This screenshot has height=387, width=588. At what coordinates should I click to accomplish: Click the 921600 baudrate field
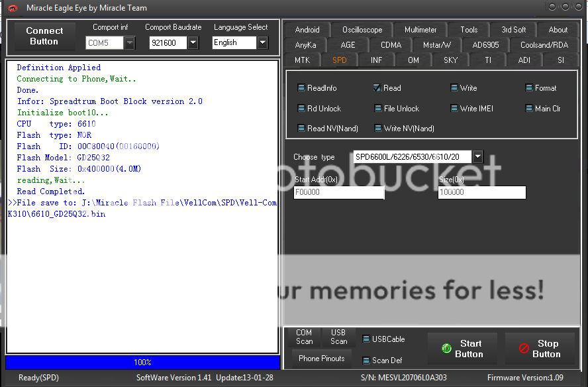(x=168, y=43)
